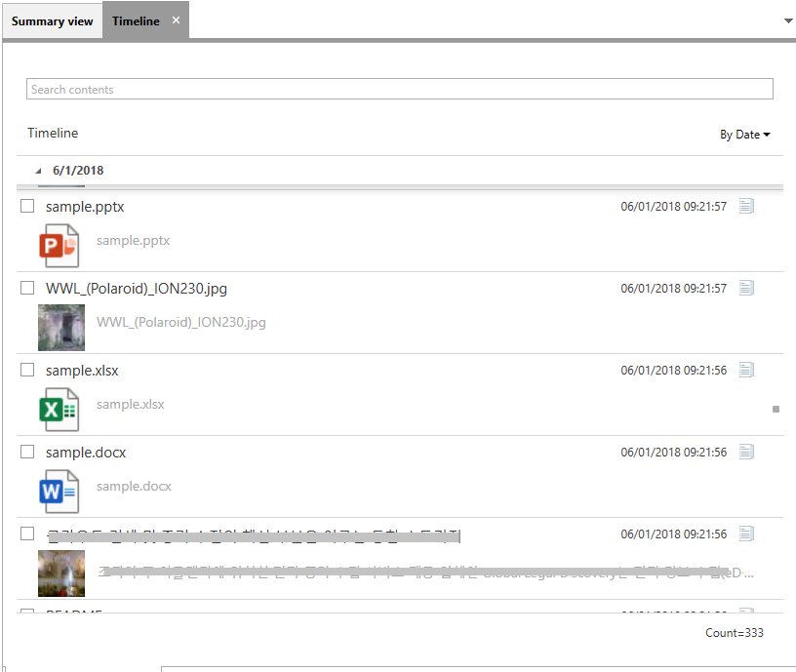This screenshot has height=672, width=796.
Task: Click the gray WWL_(Polaroid)_ION230.jpg description text
Action: (181, 322)
